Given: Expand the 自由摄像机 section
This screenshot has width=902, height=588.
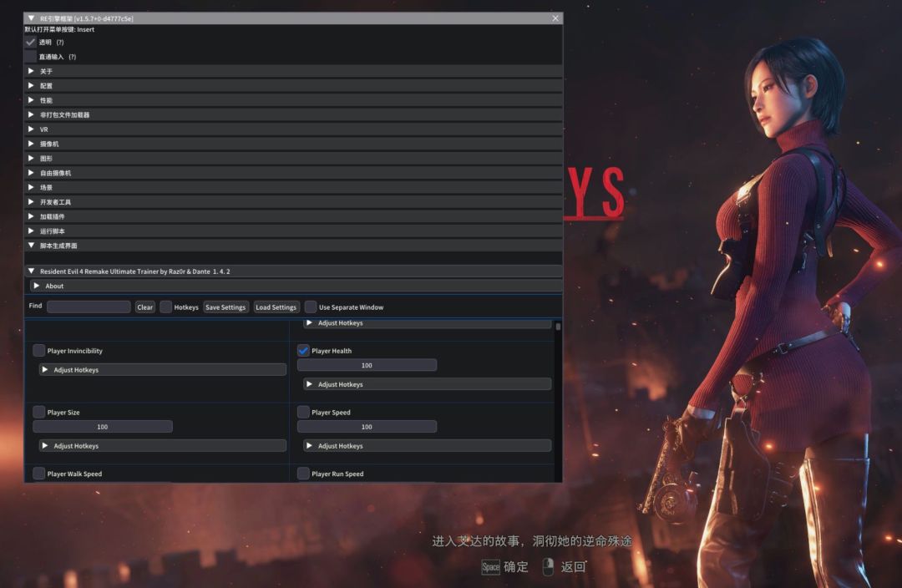Looking at the screenshot, I should pos(293,173).
